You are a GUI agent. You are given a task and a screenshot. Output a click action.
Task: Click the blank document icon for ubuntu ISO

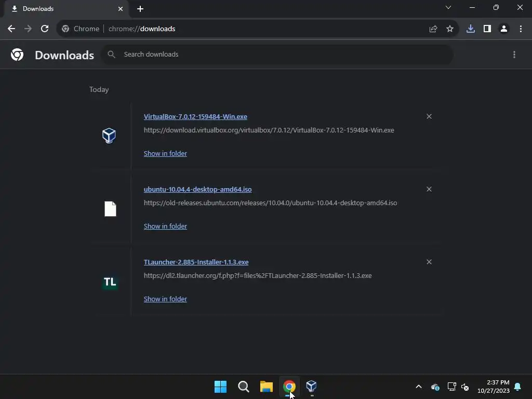(110, 209)
